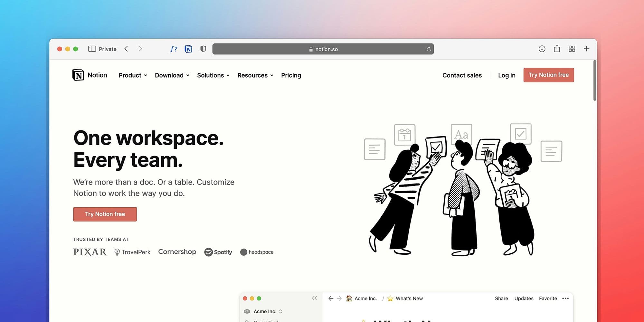Show the tab overview grid icon

[572, 49]
